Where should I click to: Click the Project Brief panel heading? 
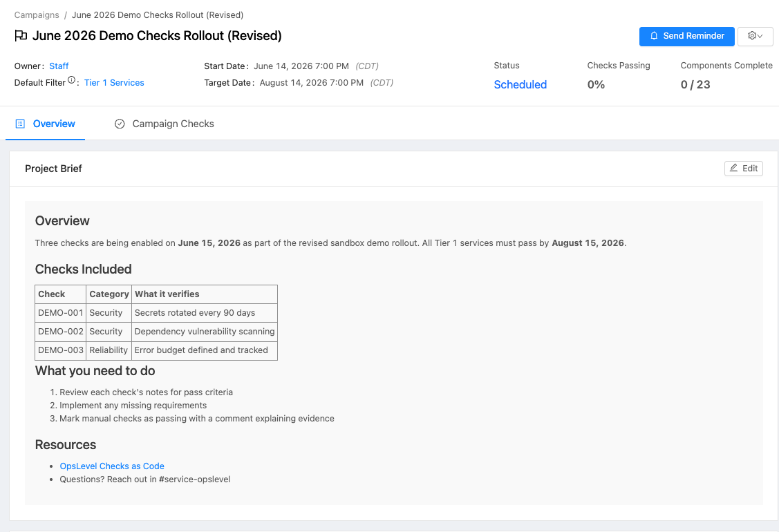point(53,169)
